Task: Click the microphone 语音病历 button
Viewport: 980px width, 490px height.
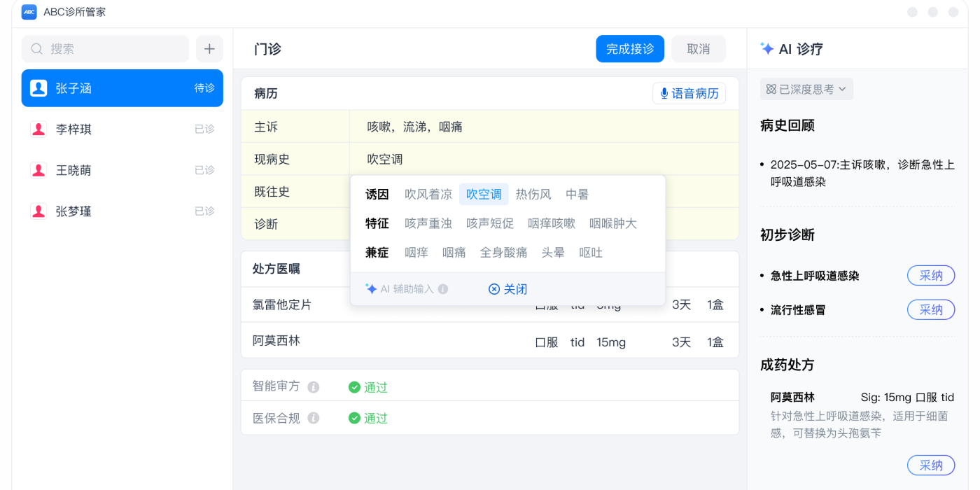Action: [x=689, y=93]
